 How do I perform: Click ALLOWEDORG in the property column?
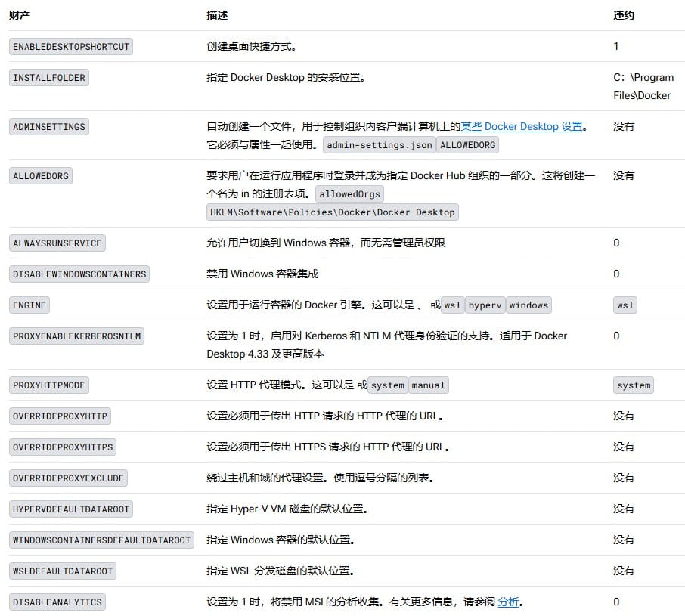[41, 176]
